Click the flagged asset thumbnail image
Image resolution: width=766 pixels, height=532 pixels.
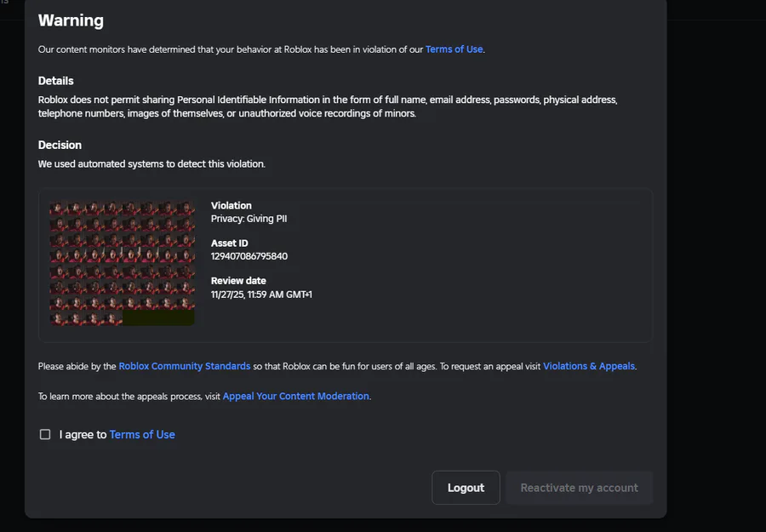(x=122, y=263)
